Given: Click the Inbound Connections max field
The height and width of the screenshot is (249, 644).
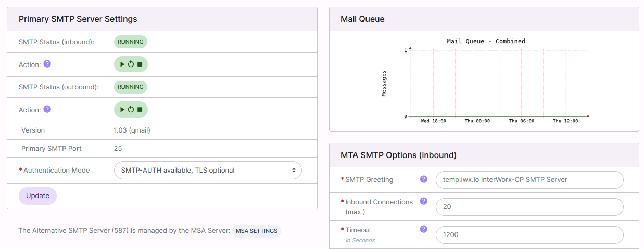Looking at the screenshot, I should tap(529, 206).
